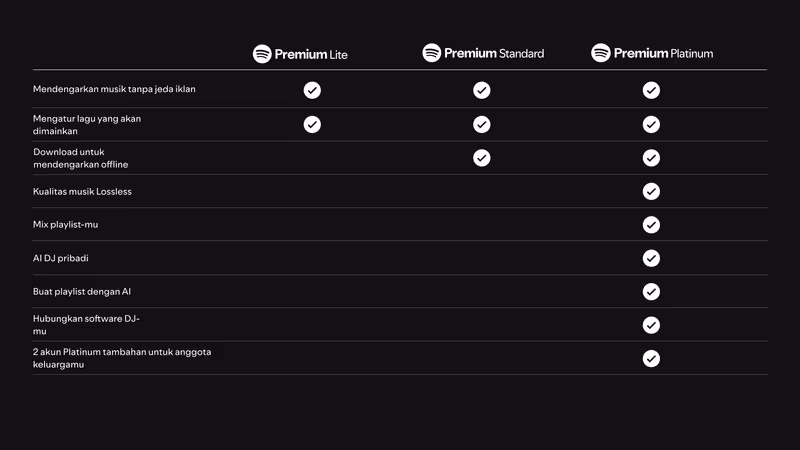The height and width of the screenshot is (450, 800).
Task: Click the Spotify logo beside Premium Standard
Action: pos(432,53)
